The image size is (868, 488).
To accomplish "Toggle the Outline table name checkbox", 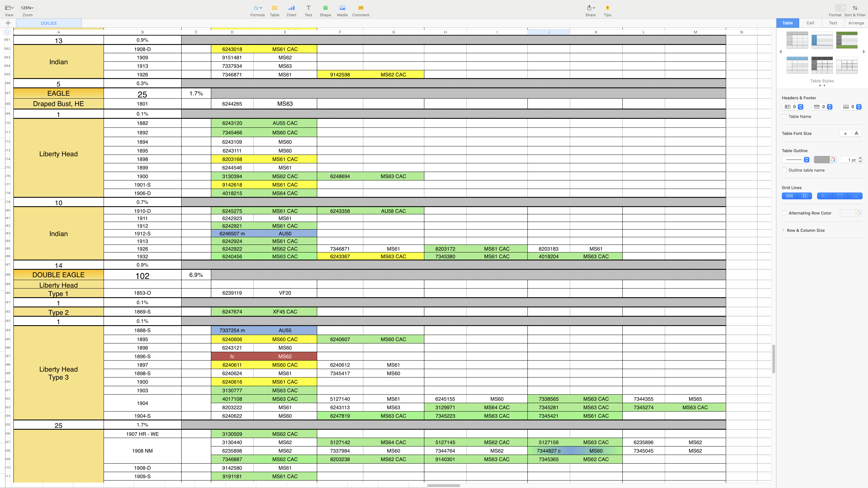I will click(x=784, y=170).
